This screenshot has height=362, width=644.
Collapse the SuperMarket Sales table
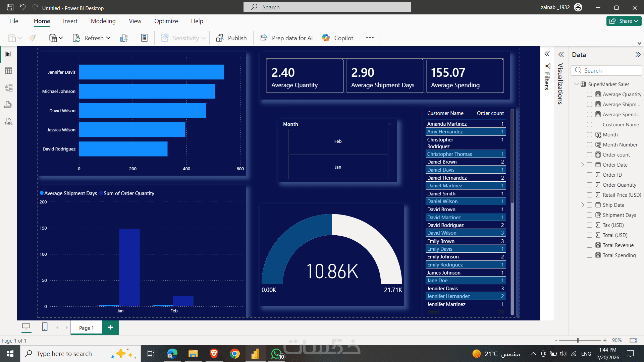pyautogui.click(x=576, y=84)
